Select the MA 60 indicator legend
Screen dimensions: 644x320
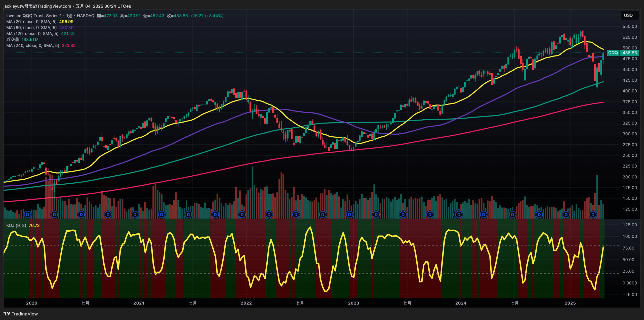pos(31,28)
